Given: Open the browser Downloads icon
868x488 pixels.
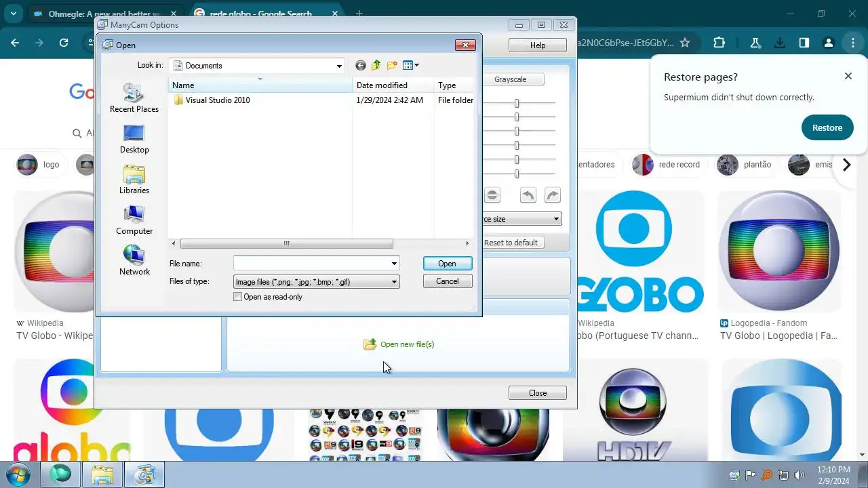Looking at the screenshot, I should (780, 43).
